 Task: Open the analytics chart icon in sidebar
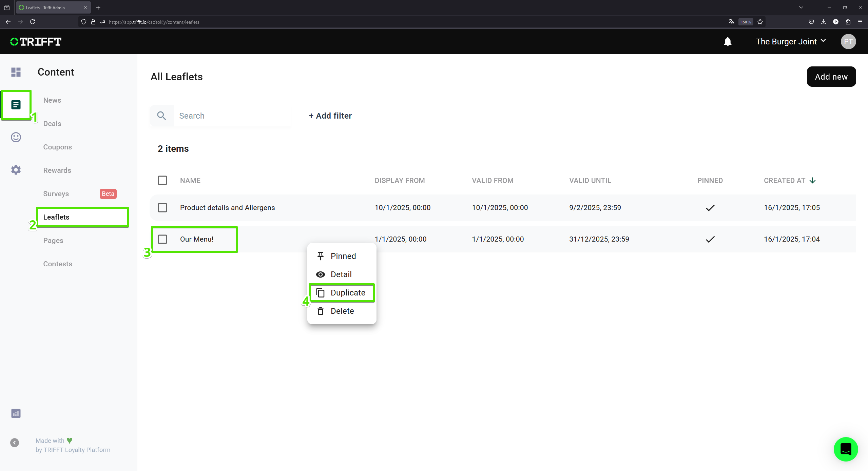coord(16,413)
